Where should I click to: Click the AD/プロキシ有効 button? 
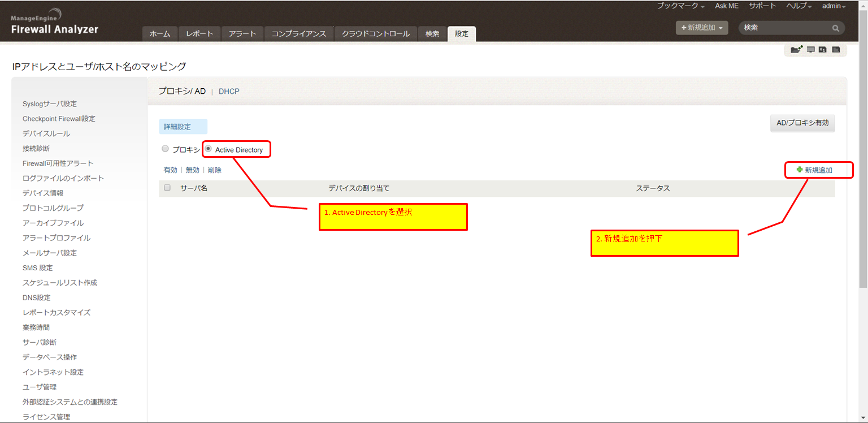(x=802, y=123)
